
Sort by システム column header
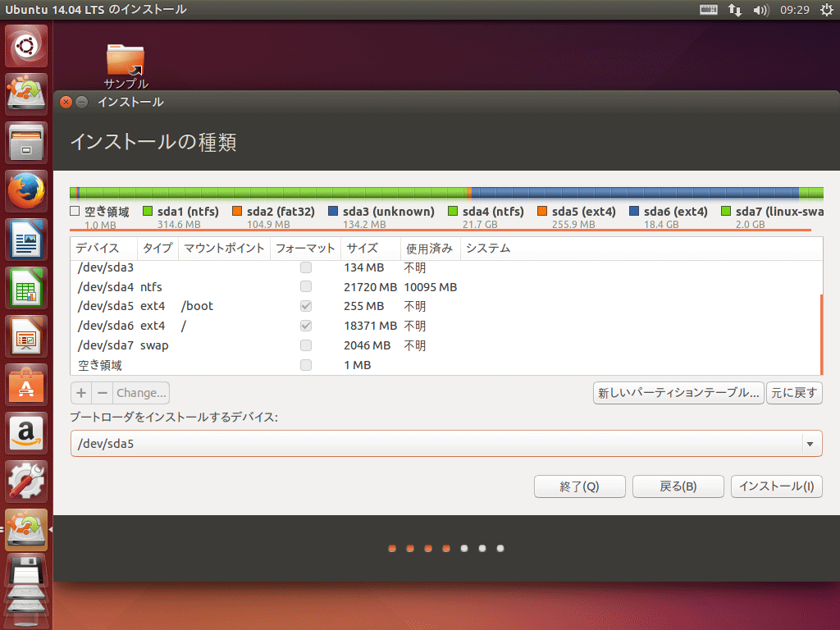point(641,249)
